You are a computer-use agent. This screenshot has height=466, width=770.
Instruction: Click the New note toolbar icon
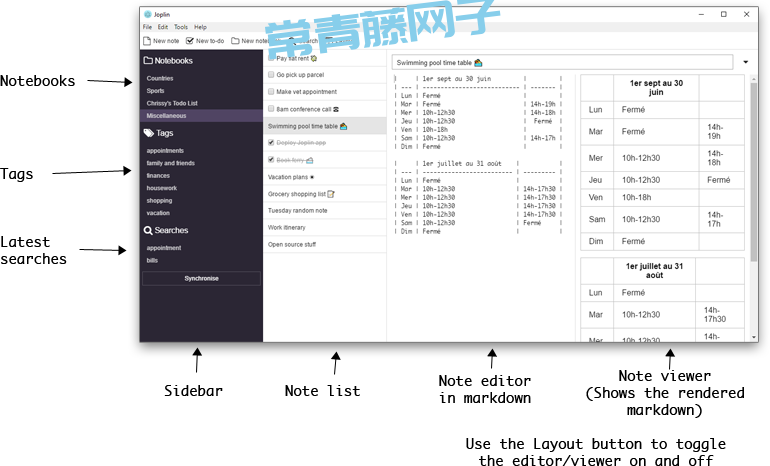[147, 41]
